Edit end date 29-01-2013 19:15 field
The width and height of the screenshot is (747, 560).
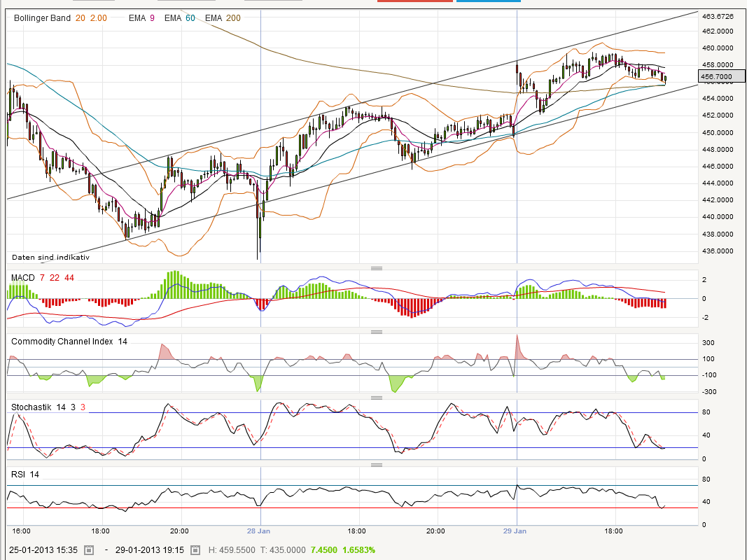pyautogui.click(x=150, y=550)
